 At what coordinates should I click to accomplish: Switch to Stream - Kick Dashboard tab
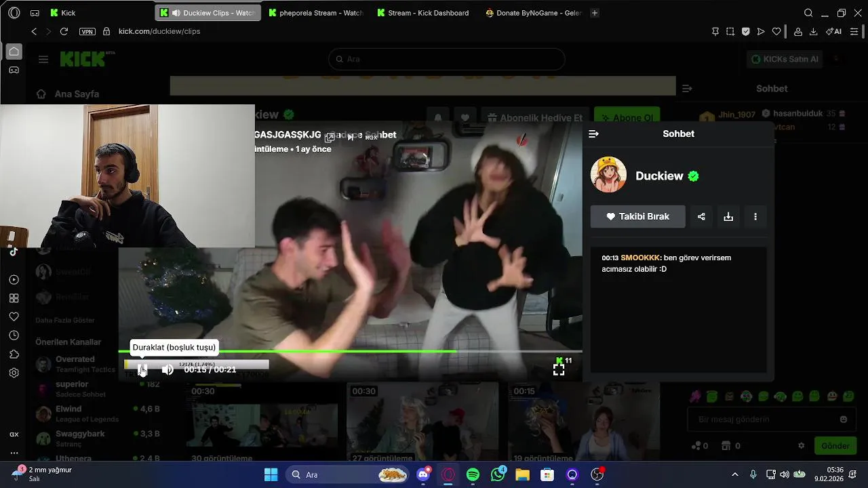423,13
